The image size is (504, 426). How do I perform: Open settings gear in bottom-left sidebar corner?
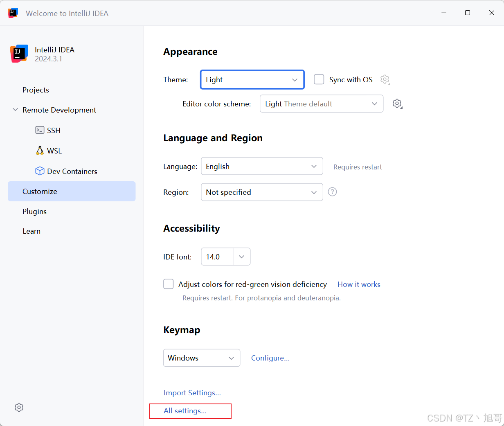point(19,407)
